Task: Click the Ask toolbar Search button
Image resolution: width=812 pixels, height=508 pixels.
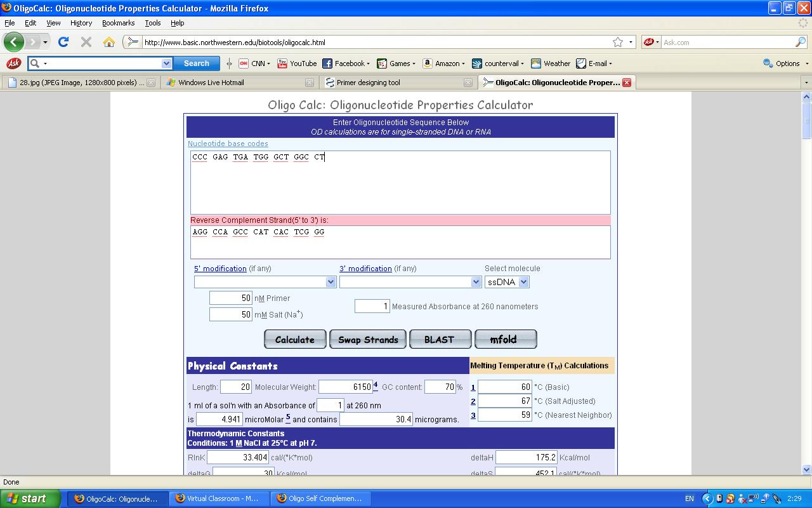Action: (197, 63)
